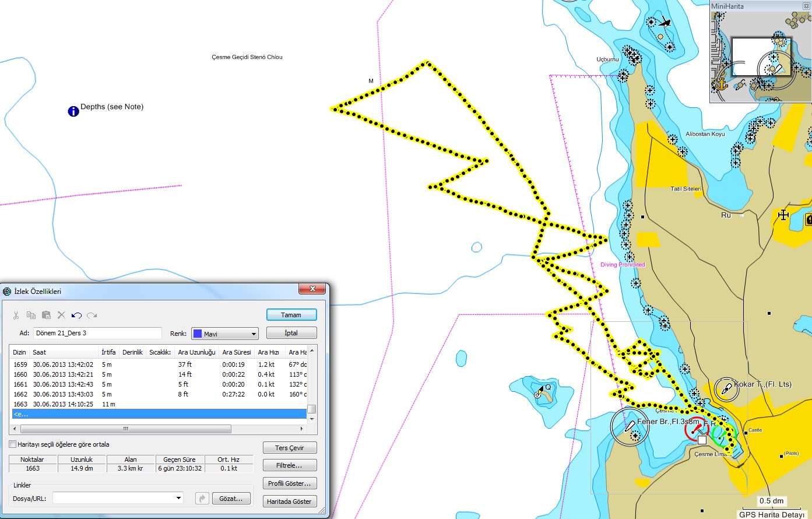Click the Haritada Göster button

(x=290, y=502)
